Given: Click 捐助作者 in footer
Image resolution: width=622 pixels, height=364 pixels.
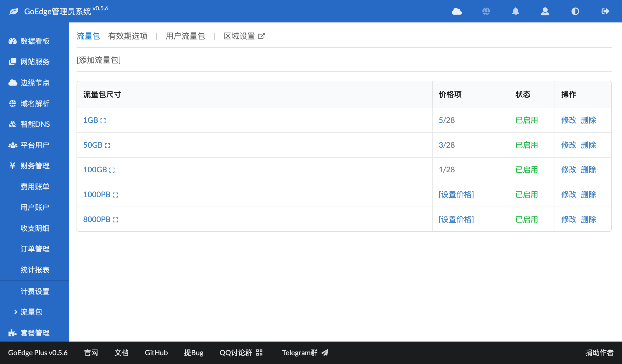Looking at the screenshot, I should 600,353.
